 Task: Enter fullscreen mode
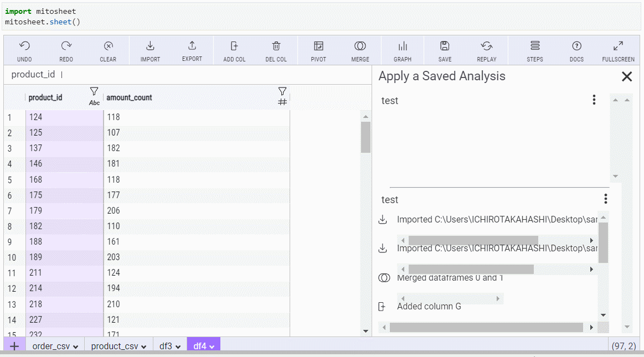click(618, 46)
